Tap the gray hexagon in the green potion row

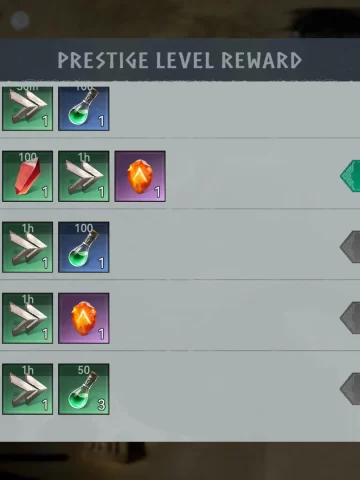(350, 389)
